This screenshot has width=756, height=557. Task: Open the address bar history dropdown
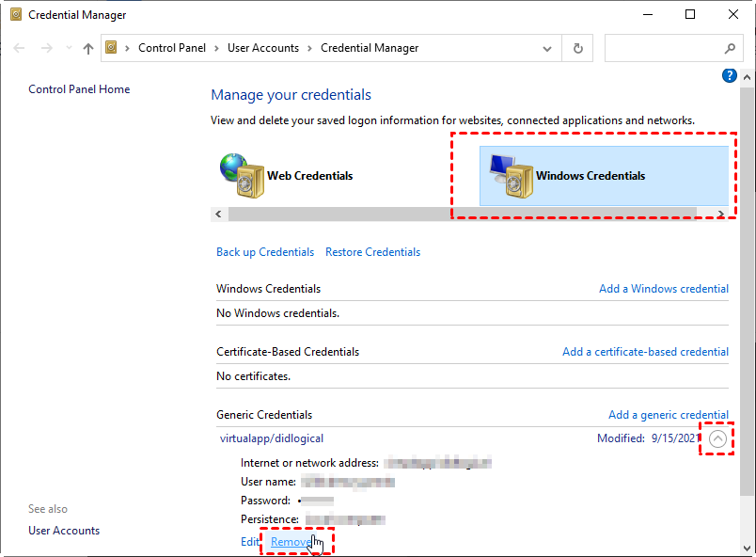(x=548, y=48)
